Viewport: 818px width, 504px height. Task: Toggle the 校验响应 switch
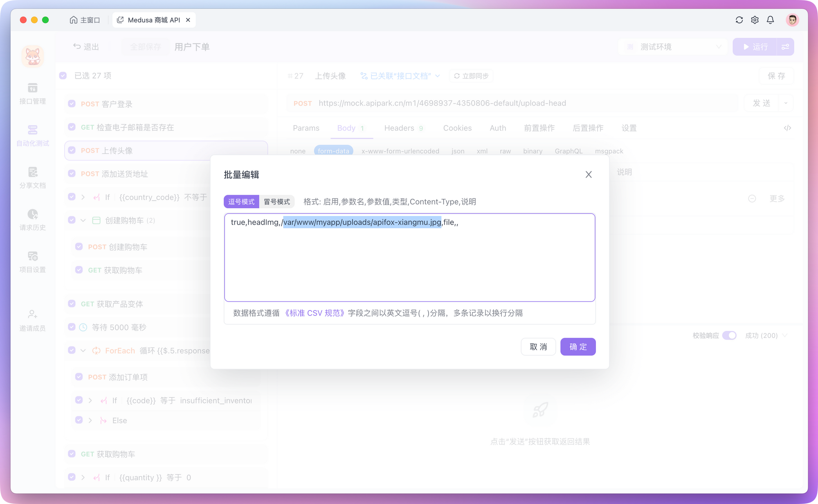[729, 335]
